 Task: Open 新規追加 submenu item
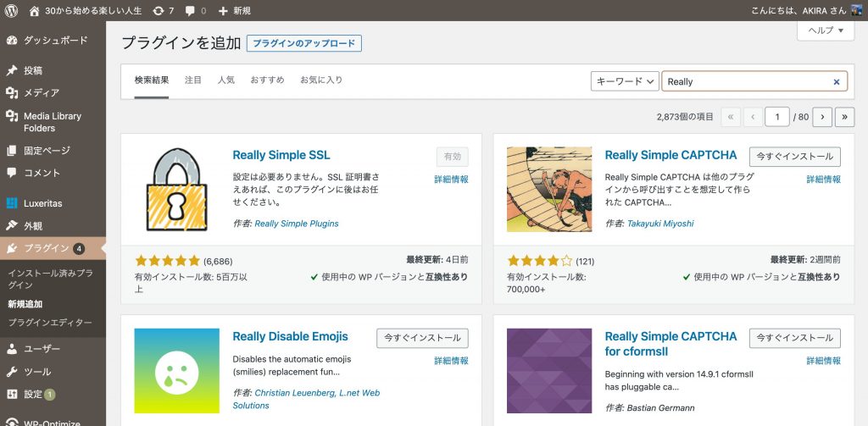[25, 304]
